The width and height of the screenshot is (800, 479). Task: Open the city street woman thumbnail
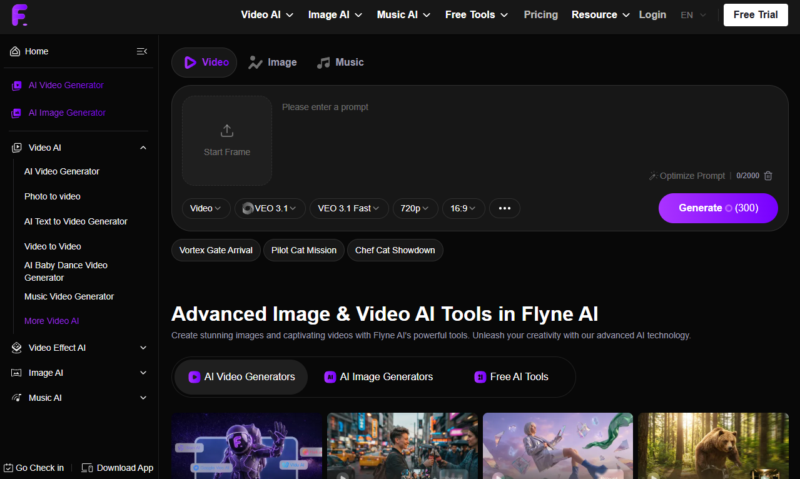coord(403,446)
